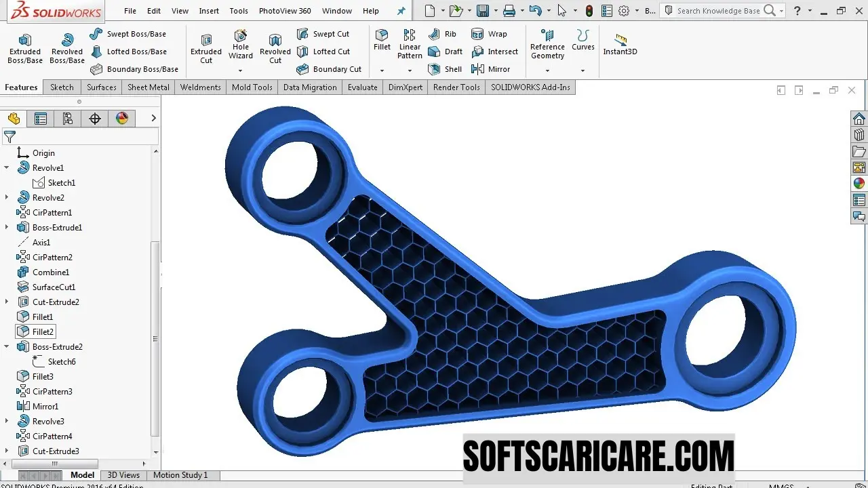
Task: Select the Revolved Boss/Base tool
Action: [66, 49]
